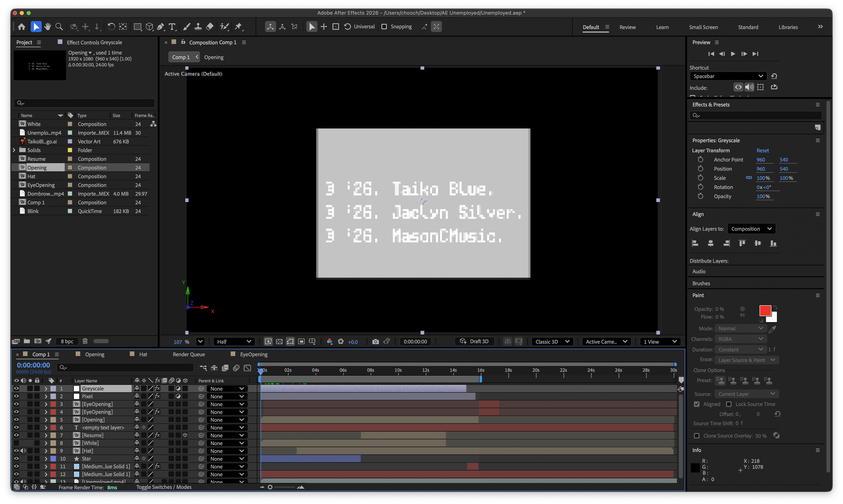The height and width of the screenshot is (504, 843).
Task: Check the Lock Source Time checkbox
Action: point(729,404)
